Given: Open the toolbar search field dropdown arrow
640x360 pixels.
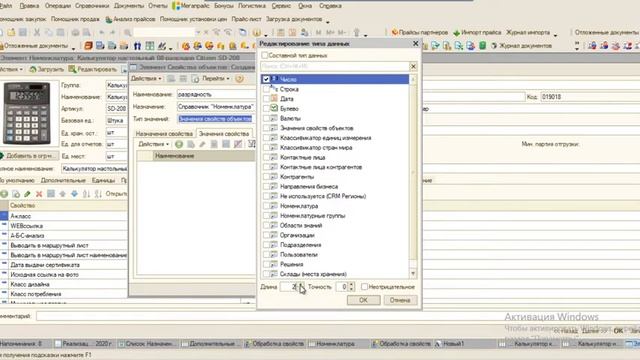Looking at the screenshot, I should [198, 32].
